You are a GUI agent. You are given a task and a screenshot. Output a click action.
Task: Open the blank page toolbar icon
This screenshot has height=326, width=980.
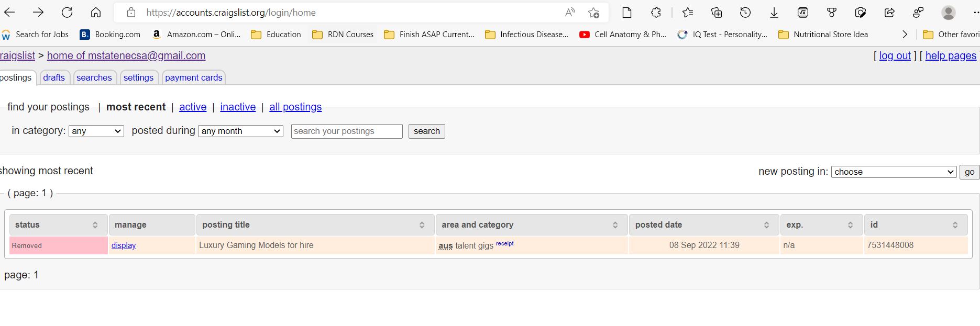coord(627,13)
